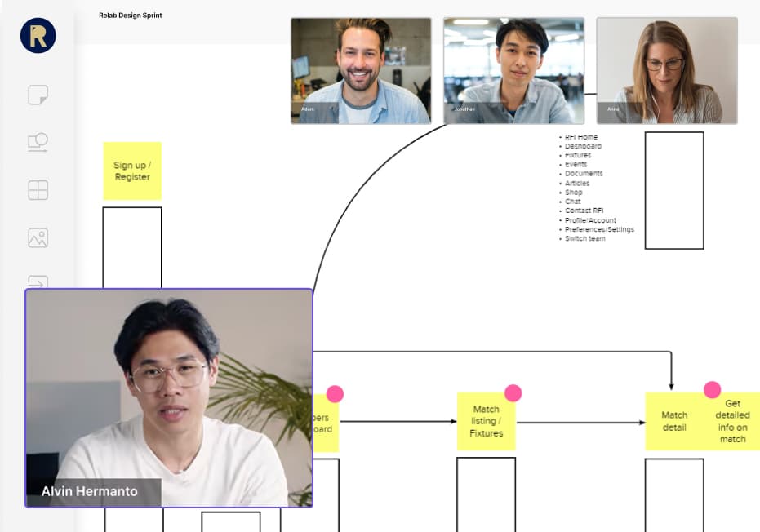
Task: Select the Match detail sticky note
Action: tap(673, 422)
